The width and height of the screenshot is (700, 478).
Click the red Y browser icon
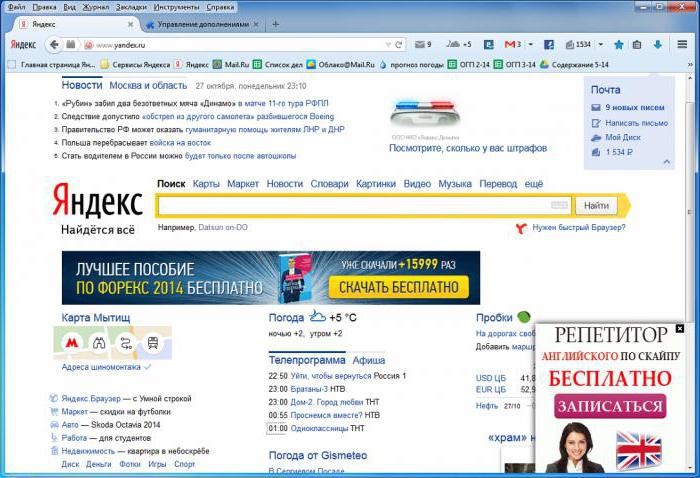[x=521, y=228]
